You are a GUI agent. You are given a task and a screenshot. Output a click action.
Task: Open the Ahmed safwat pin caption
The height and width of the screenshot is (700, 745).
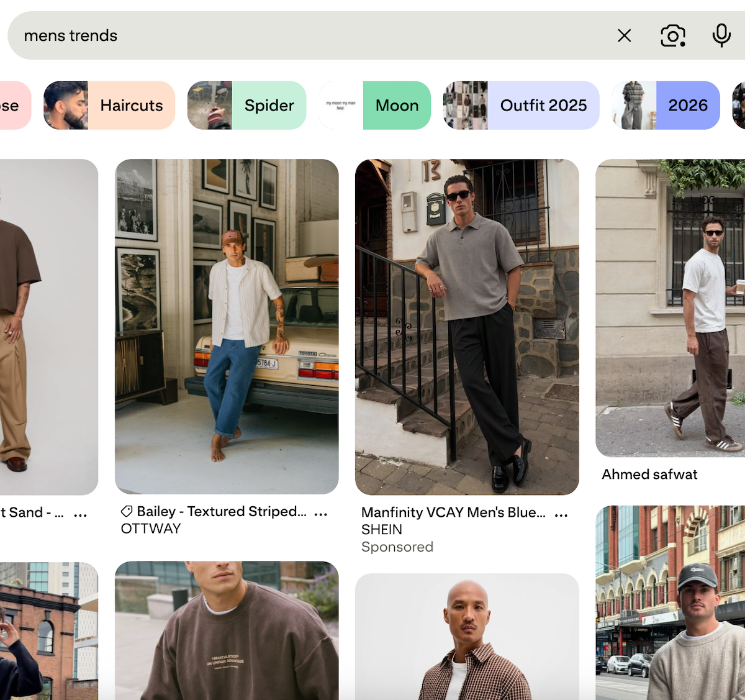(x=649, y=475)
